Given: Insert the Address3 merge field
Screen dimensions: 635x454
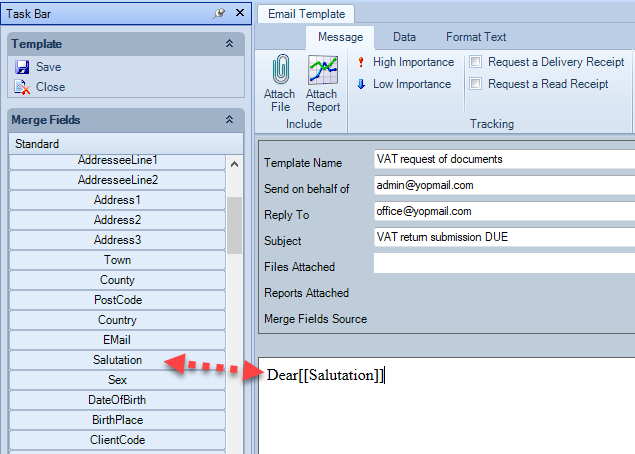Looking at the screenshot, I should (x=117, y=240).
